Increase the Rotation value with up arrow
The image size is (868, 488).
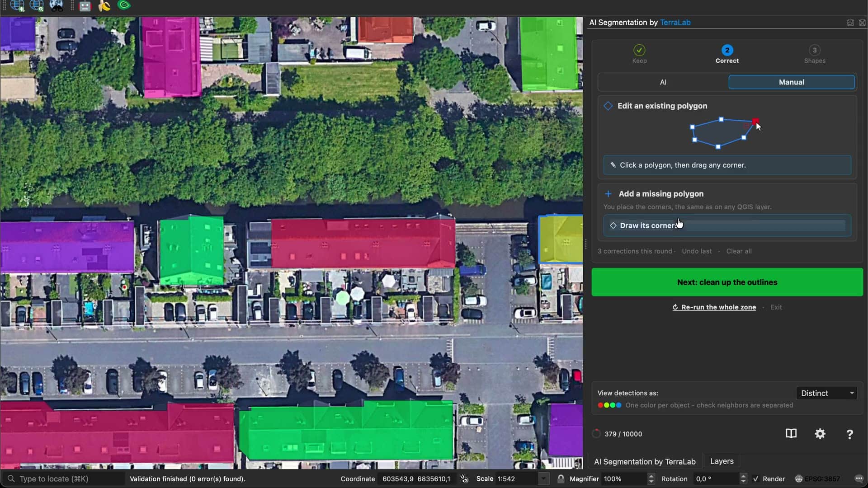click(x=743, y=476)
